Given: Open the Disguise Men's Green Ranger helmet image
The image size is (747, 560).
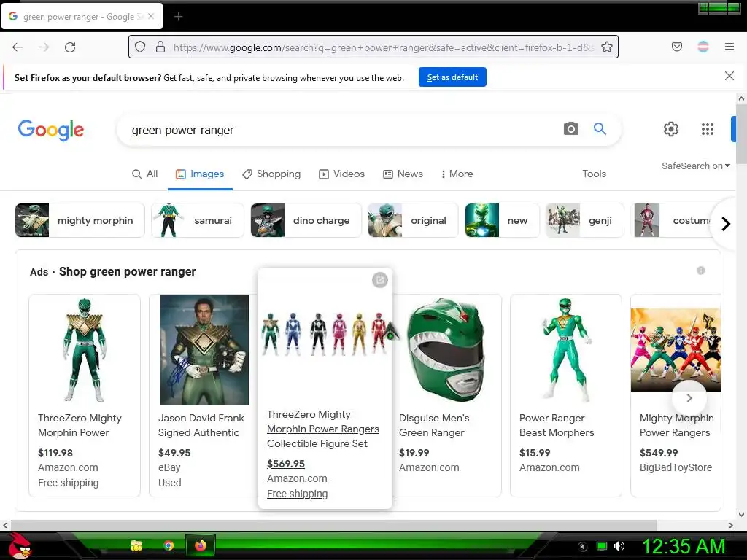Looking at the screenshot, I should pos(446,350).
